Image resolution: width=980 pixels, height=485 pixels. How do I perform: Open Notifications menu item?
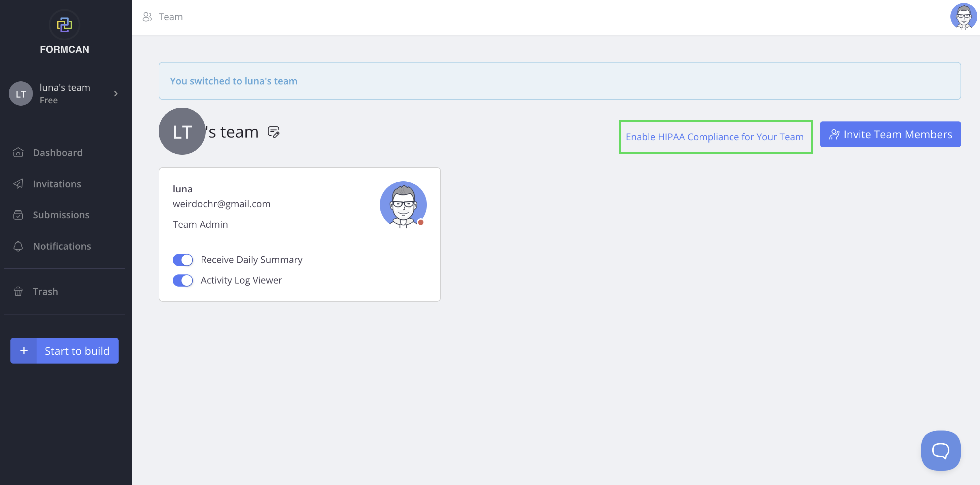coord(62,246)
